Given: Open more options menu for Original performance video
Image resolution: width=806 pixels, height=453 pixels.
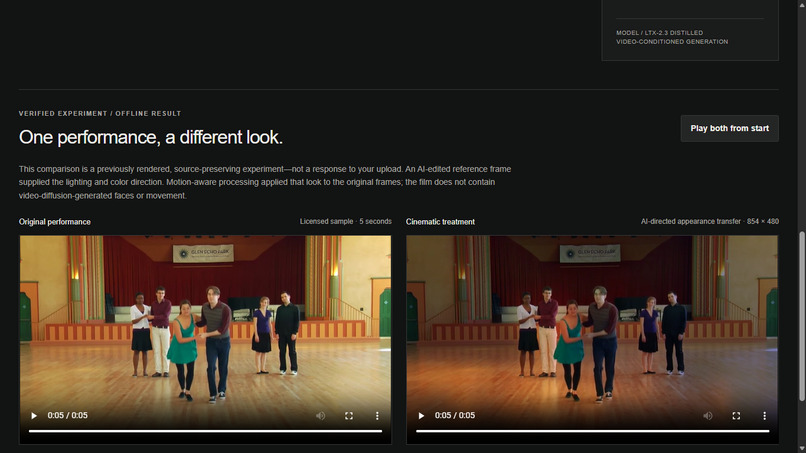Looking at the screenshot, I should (x=377, y=415).
